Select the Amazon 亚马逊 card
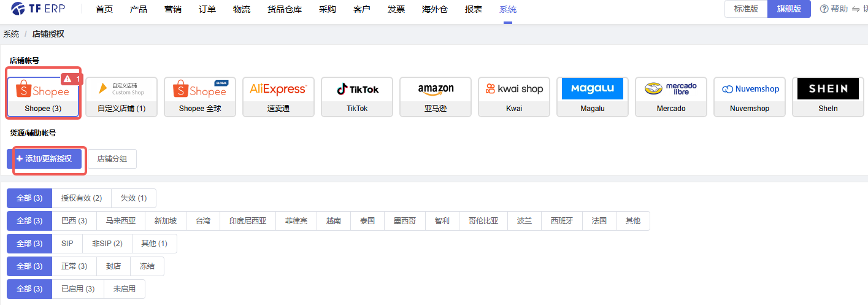 click(x=436, y=96)
